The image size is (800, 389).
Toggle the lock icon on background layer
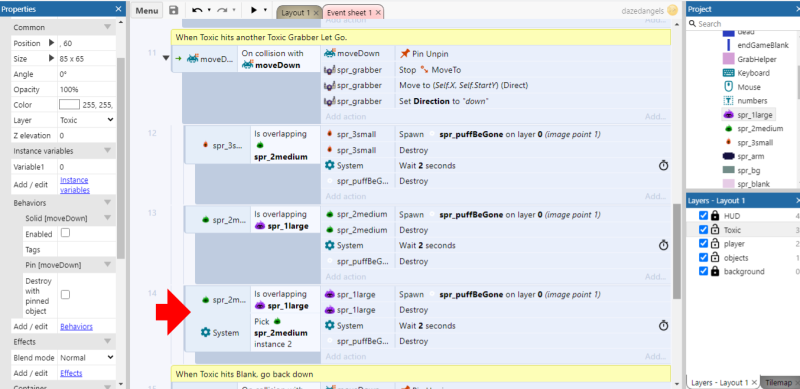[715, 271]
